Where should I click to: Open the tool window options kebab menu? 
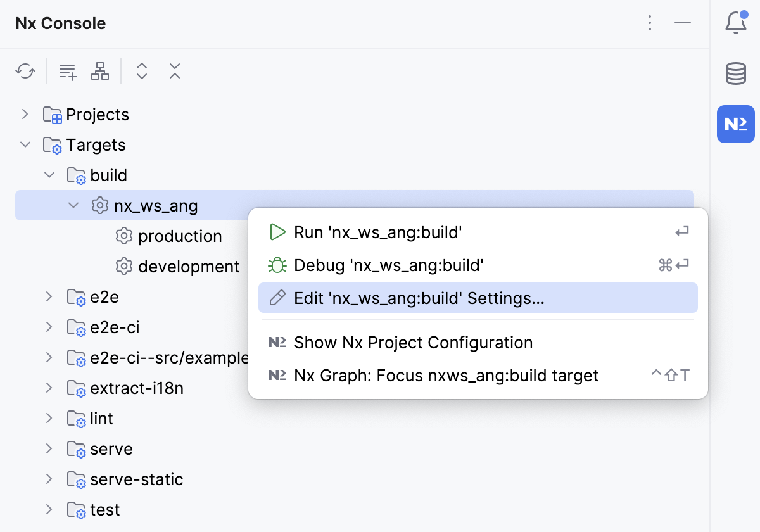coord(650,23)
